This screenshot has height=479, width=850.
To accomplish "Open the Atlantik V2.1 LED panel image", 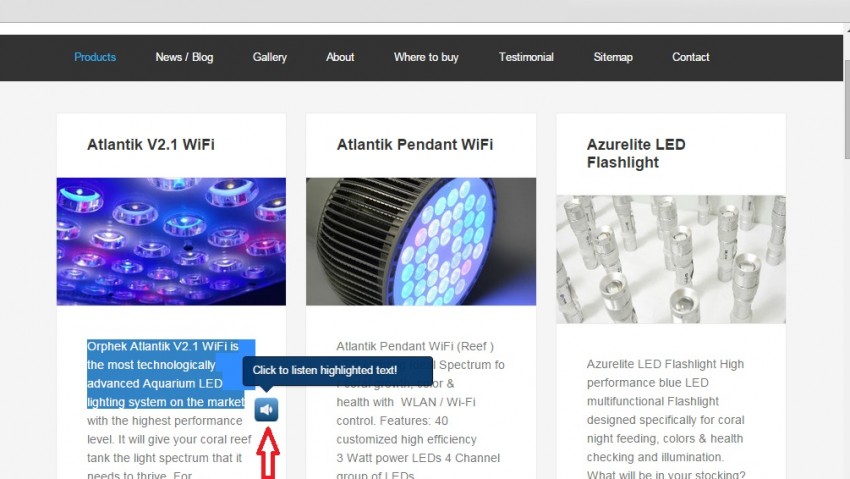I will 171,242.
